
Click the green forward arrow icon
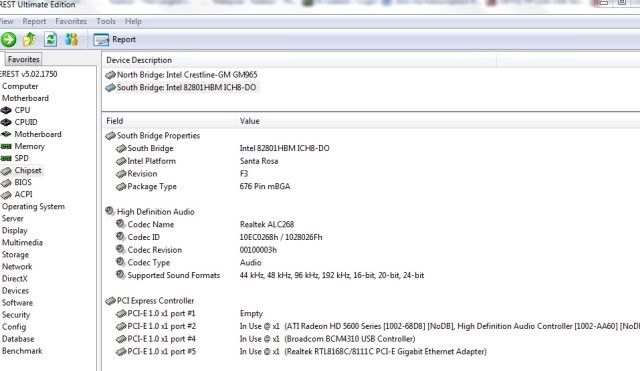[8, 40]
